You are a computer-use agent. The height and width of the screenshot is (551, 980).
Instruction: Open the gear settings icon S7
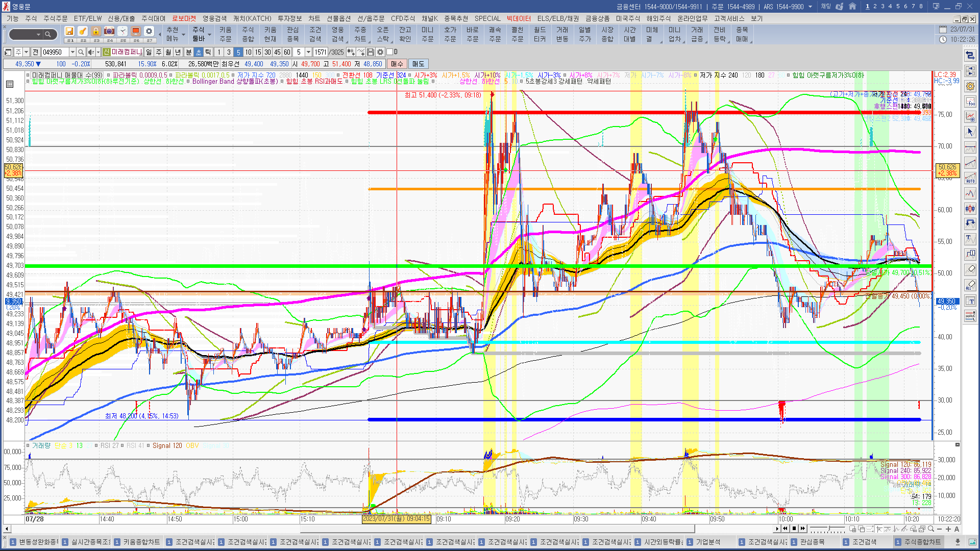point(149,32)
